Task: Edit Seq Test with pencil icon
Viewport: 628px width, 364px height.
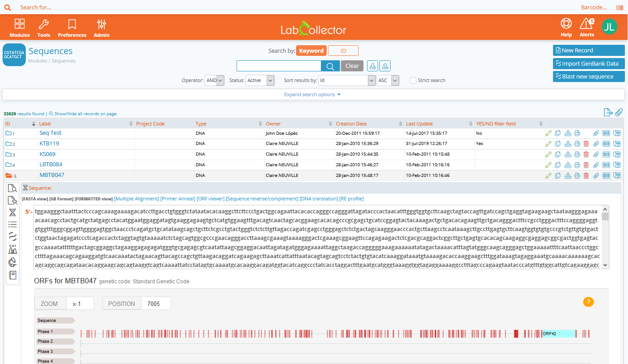Action: coord(549,133)
